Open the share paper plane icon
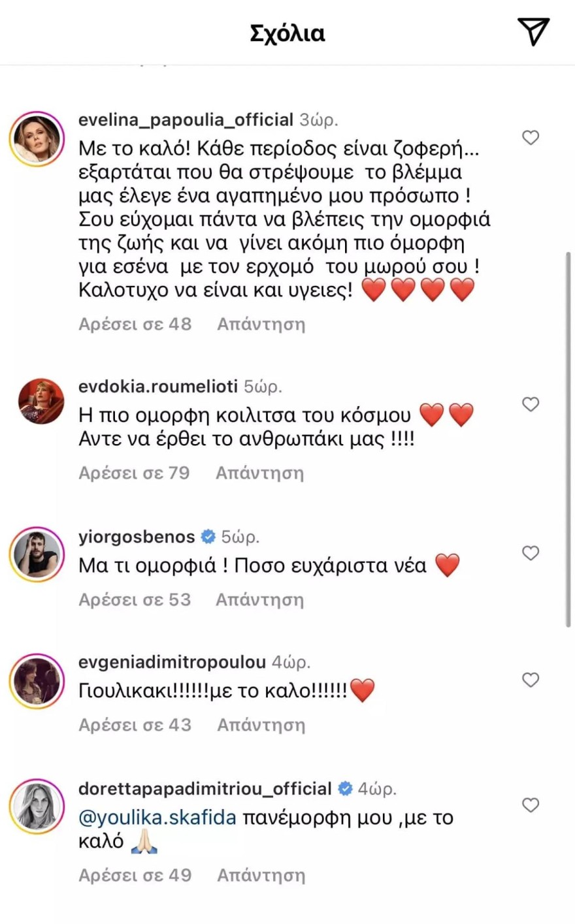Image resolution: width=575 pixels, height=924 pixels. point(533,31)
